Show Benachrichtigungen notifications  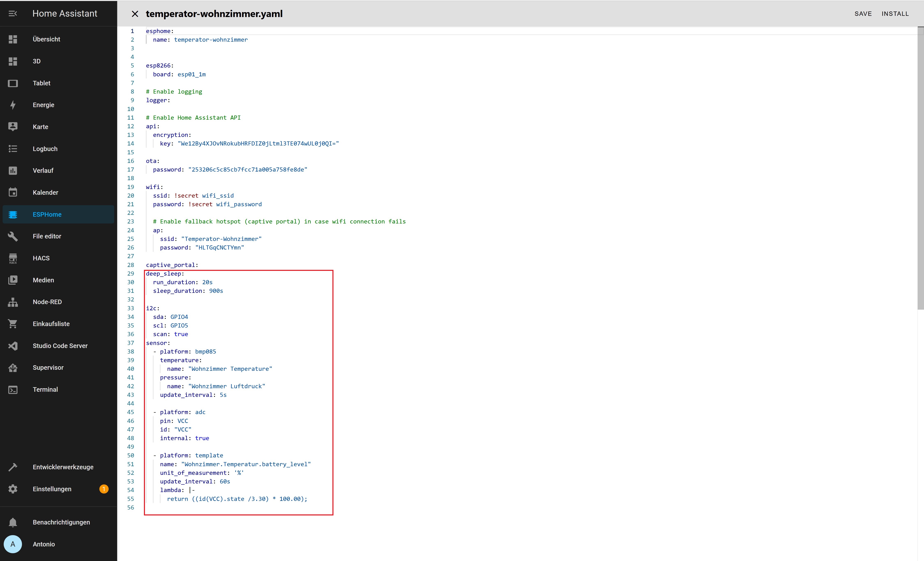tap(61, 522)
